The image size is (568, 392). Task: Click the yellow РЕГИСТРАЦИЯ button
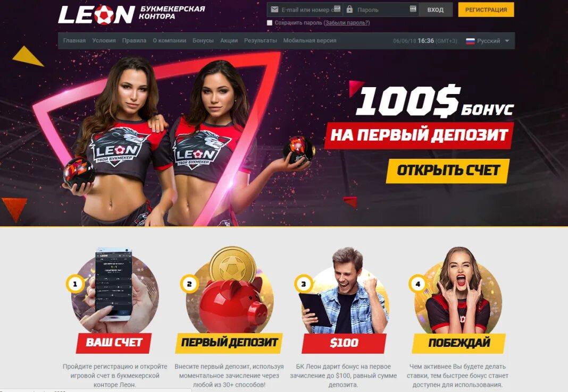coord(486,10)
